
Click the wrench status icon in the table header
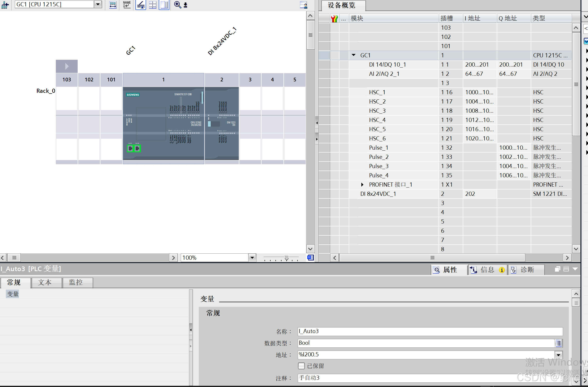(x=334, y=18)
